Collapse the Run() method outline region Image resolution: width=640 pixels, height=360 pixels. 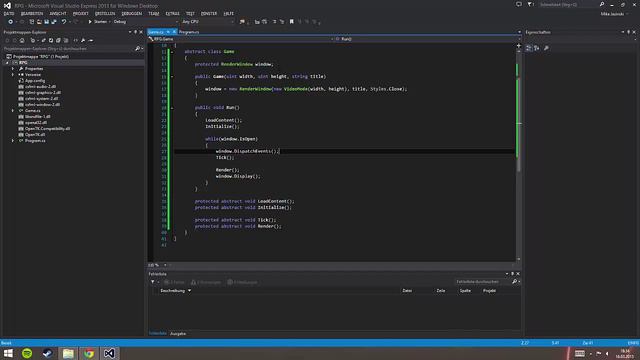(172, 108)
